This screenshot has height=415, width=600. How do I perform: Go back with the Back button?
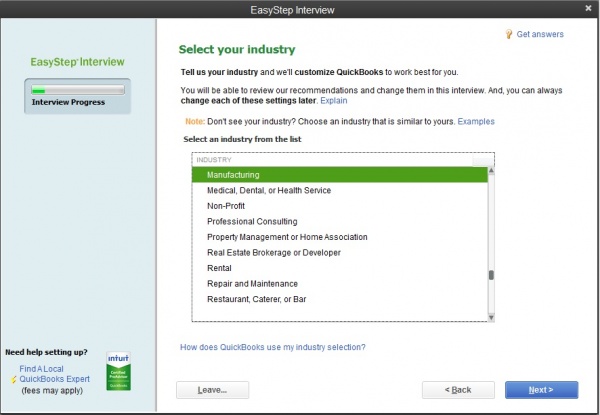[458, 390]
